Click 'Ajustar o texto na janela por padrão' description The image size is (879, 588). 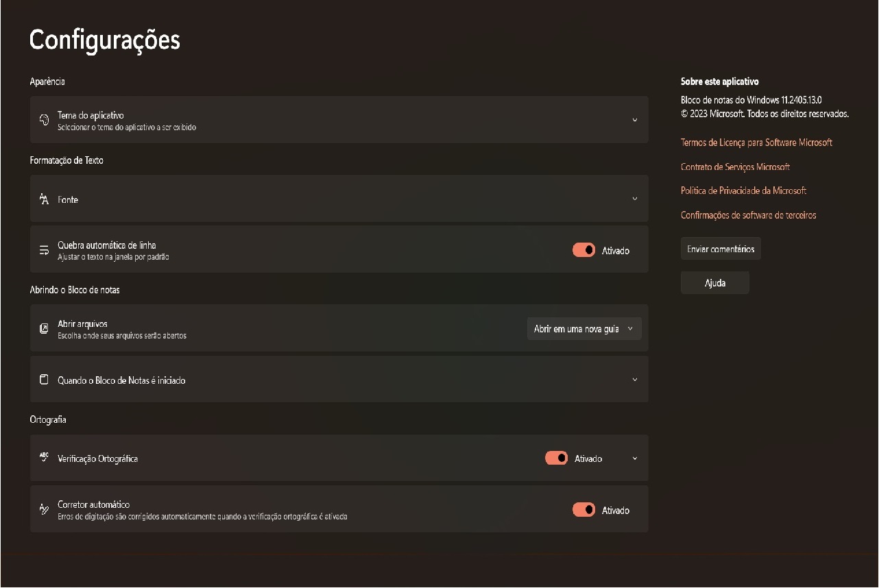(x=113, y=258)
